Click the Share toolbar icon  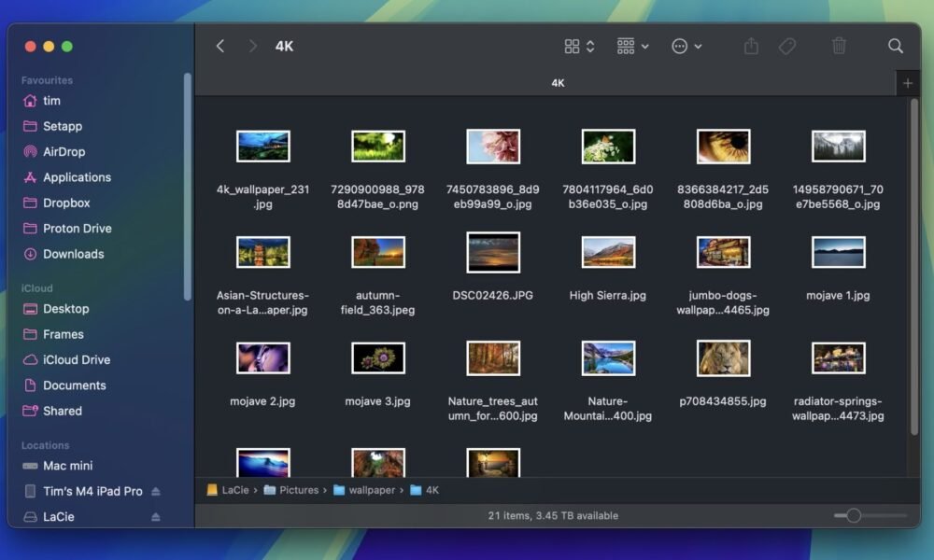pos(751,46)
